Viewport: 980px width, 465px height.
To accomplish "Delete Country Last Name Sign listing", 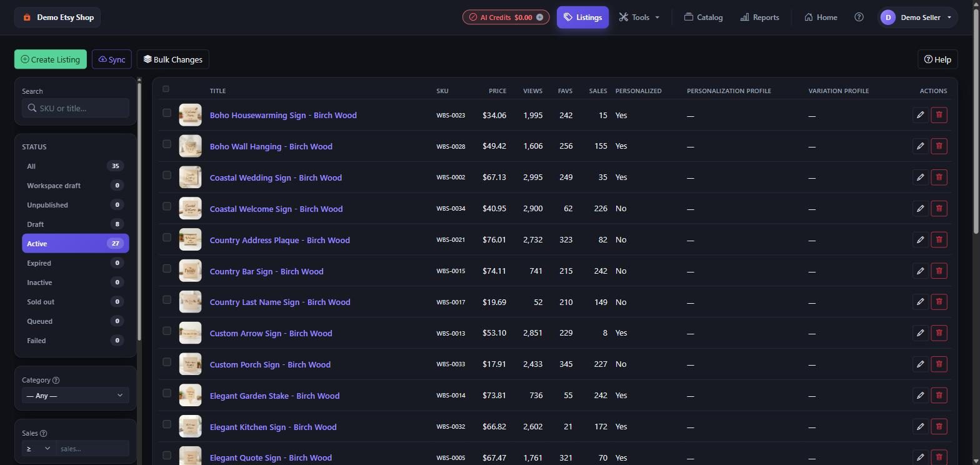I will click(x=939, y=302).
